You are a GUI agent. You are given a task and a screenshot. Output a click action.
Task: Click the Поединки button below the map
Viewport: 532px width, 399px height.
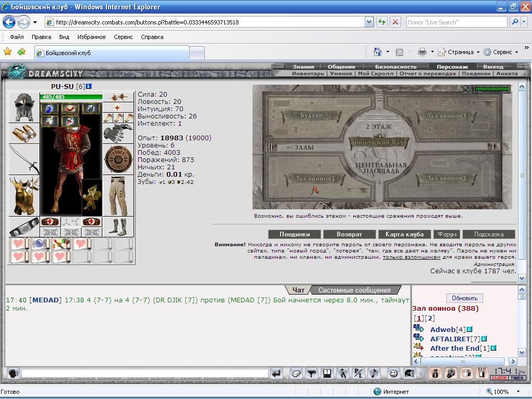click(295, 234)
